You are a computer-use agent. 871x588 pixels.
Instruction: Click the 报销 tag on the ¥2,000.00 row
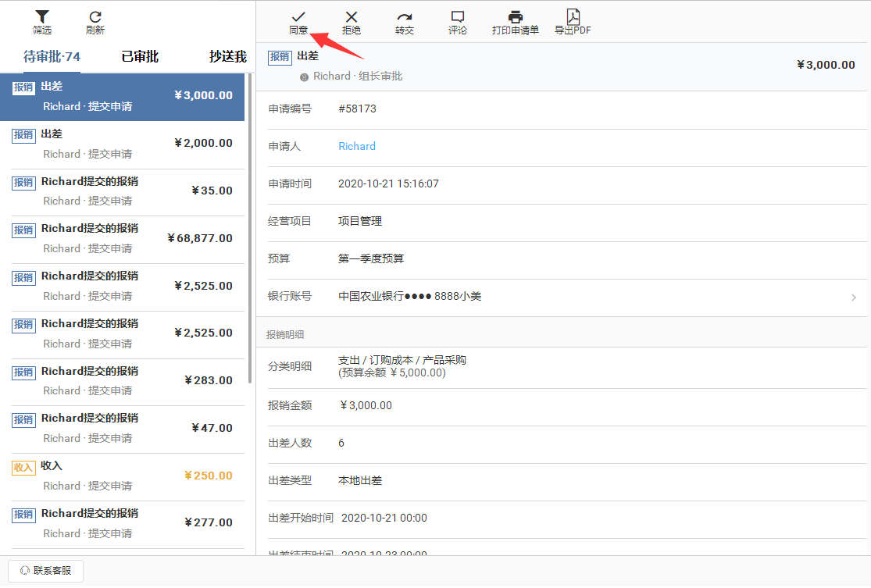click(23, 135)
